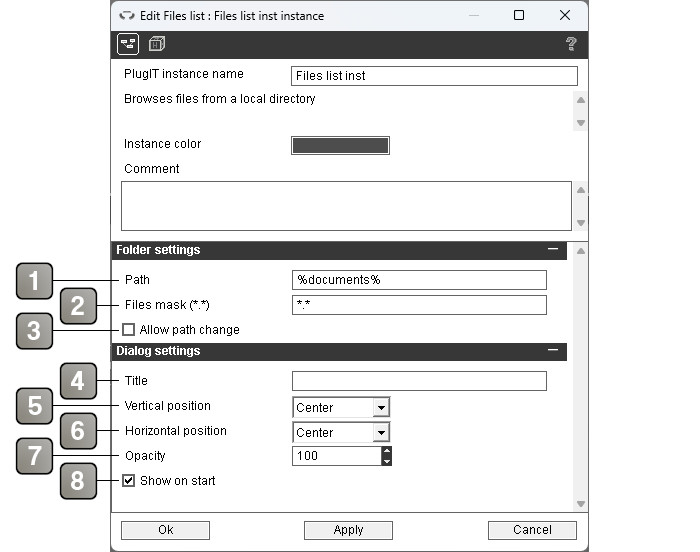Screen dimensions: 700x552
Task: Open the 3D box toolbar icon
Action: click(157, 44)
